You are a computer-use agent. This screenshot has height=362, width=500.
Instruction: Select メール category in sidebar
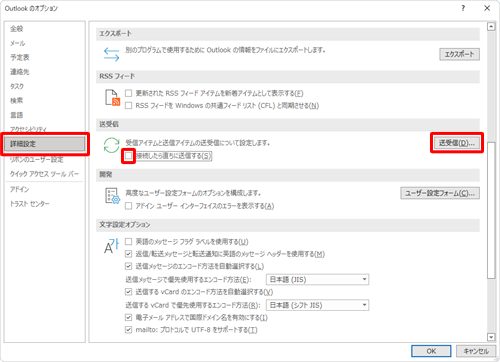click(x=44, y=43)
